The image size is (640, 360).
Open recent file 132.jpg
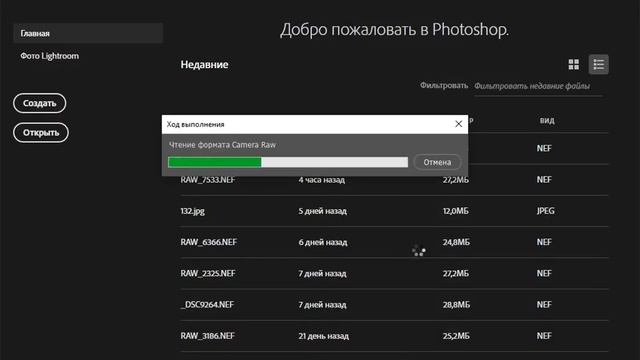pyautogui.click(x=193, y=211)
